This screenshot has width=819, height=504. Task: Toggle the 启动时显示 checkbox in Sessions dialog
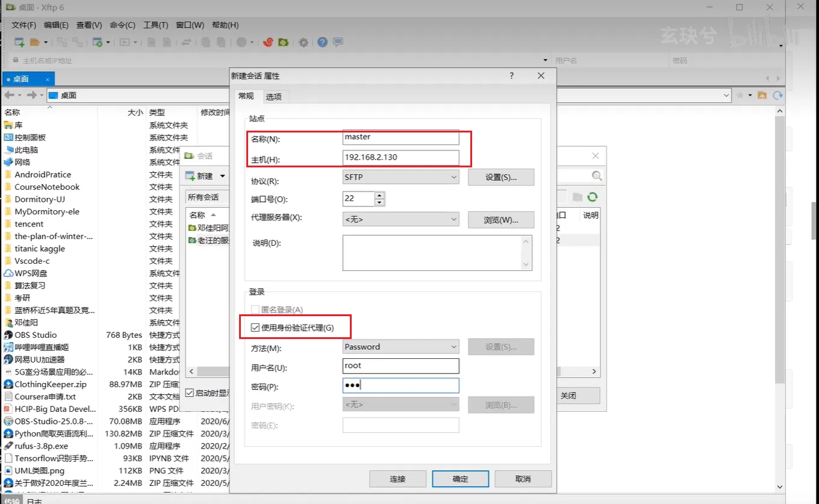click(190, 393)
